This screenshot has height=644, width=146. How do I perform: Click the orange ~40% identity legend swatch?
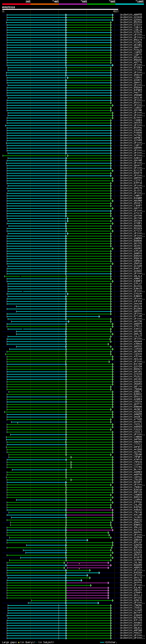tap(45, 4)
